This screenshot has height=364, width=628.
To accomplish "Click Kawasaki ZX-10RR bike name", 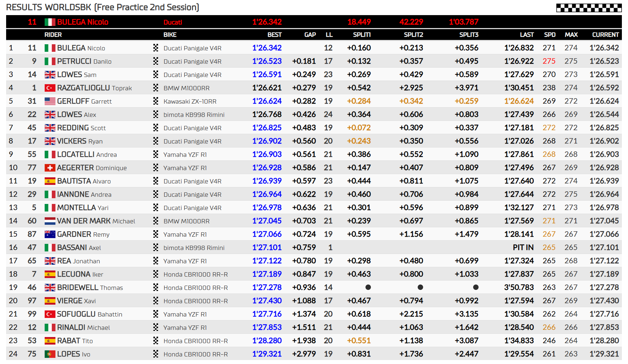I will pos(190,101).
